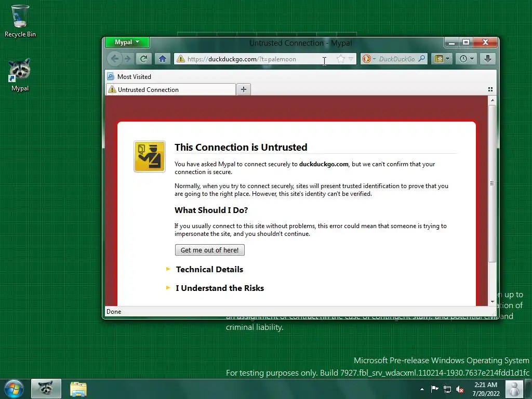Screen dimensions: 532x399
Task: Minimize the Mypal window
Action: [451, 43]
